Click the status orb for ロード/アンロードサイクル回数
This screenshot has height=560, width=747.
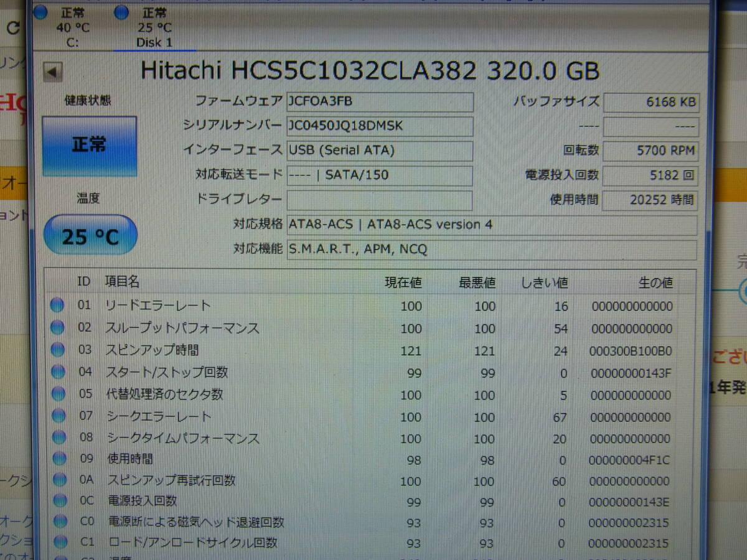coord(60,542)
